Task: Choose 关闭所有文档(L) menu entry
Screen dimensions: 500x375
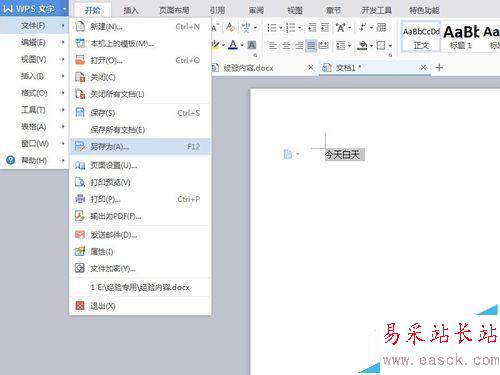Action: [140, 94]
